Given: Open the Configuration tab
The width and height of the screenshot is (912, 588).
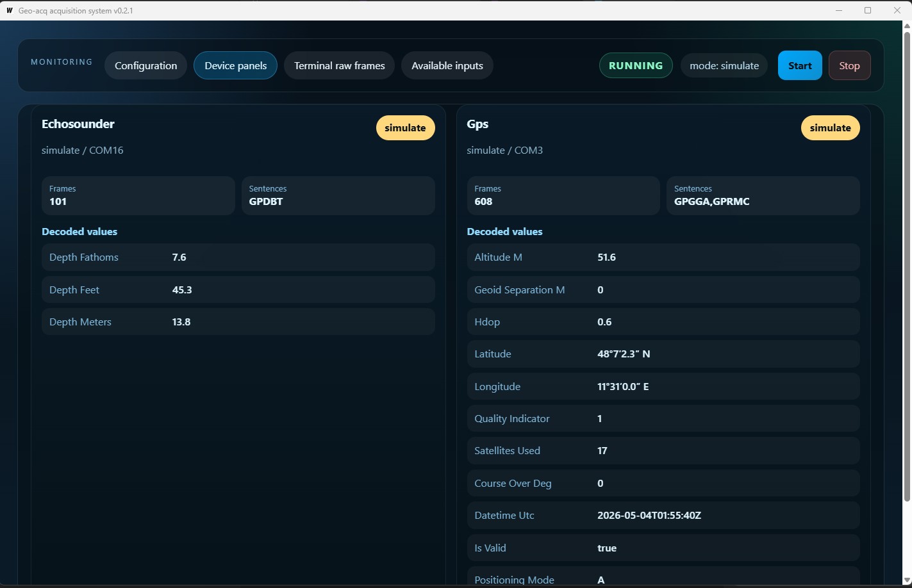Looking at the screenshot, I should point(145,65).
